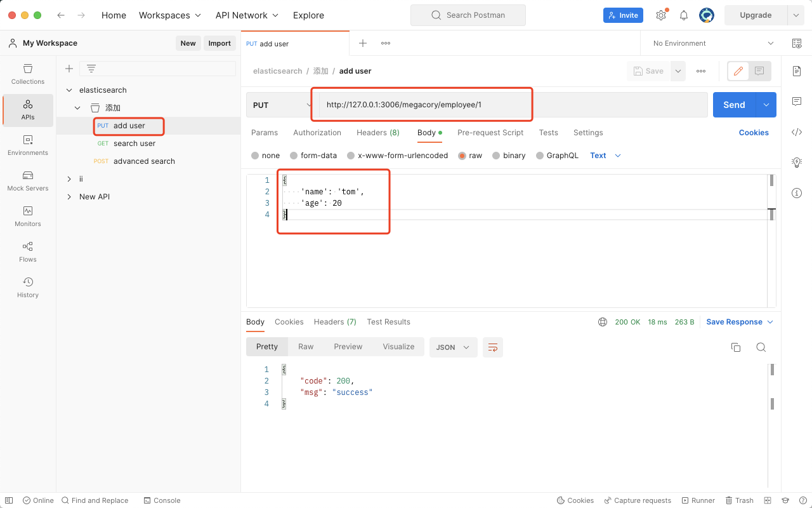Collapse the elasticsearch collection

tap(70, 90)
